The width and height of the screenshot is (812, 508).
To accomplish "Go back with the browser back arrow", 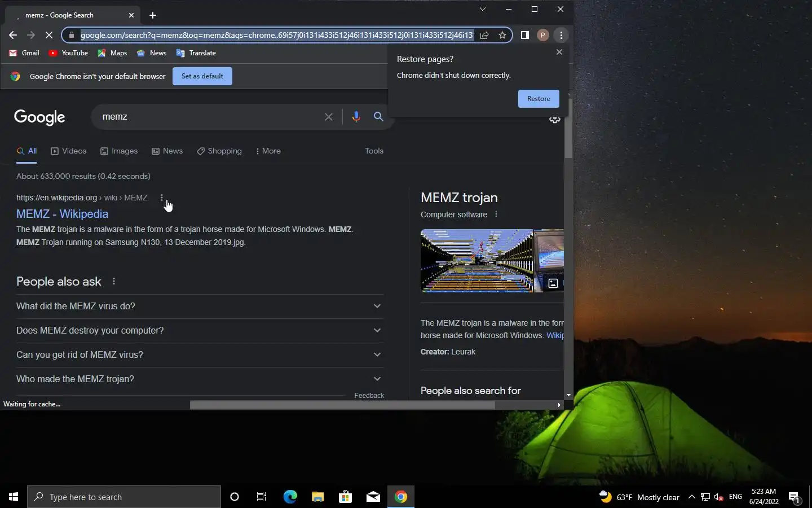I will coord(12,35).
